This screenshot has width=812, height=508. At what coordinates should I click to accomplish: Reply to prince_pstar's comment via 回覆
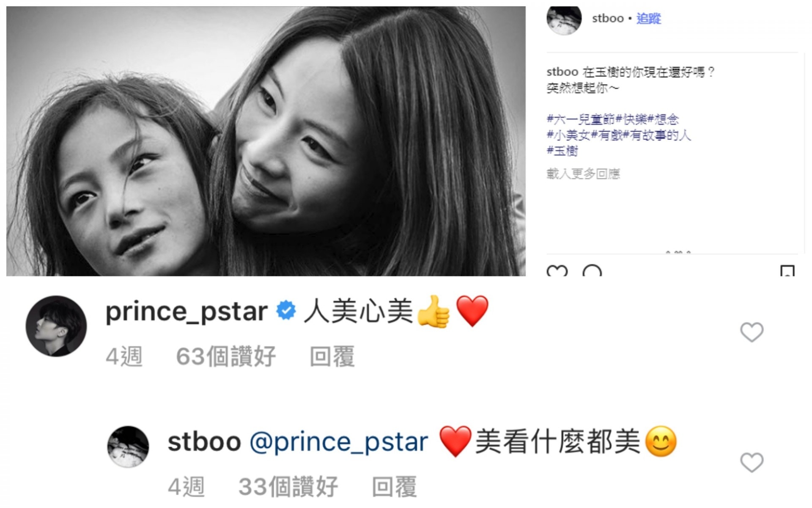click(x=332, y=356)
